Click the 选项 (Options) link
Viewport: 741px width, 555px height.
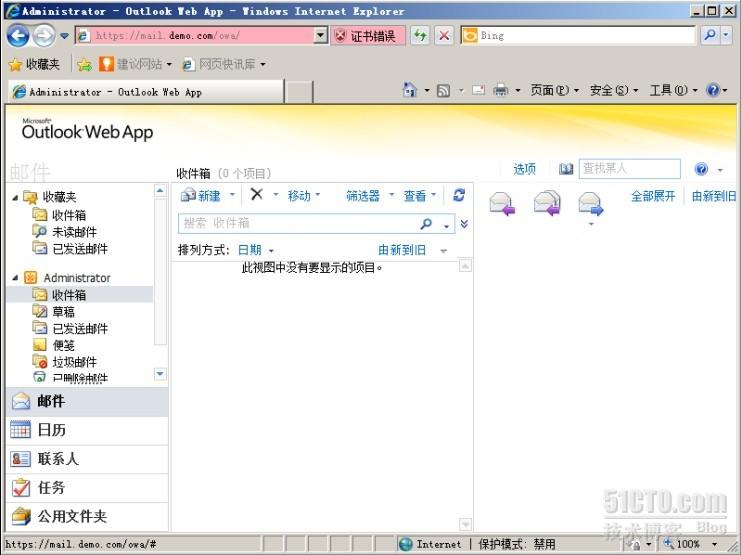coord(525,169)
